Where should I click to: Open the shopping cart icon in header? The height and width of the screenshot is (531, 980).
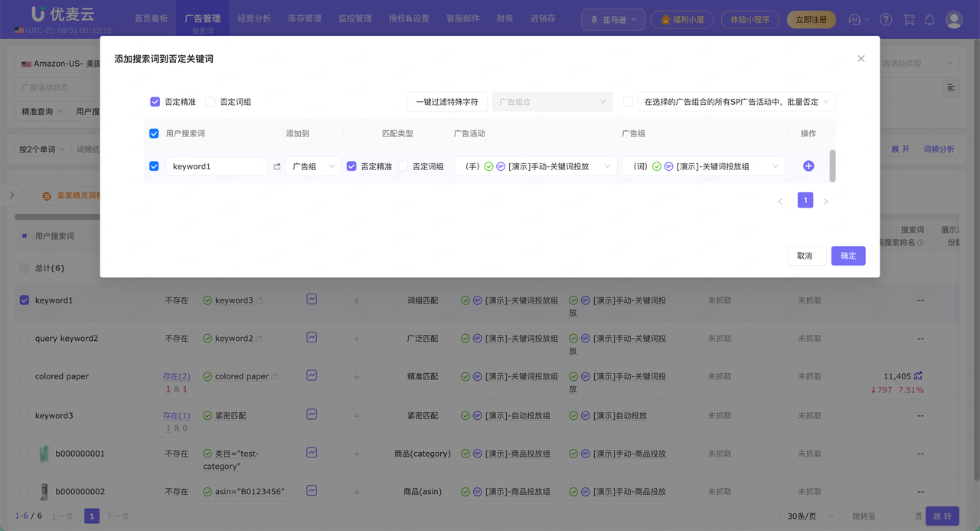pos(909,19)
